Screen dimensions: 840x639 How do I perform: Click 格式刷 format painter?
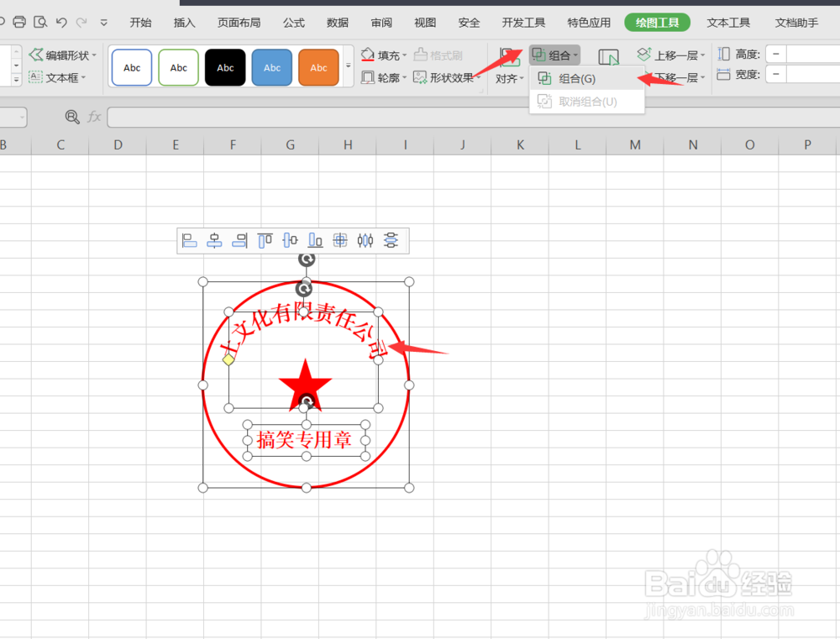438,55
